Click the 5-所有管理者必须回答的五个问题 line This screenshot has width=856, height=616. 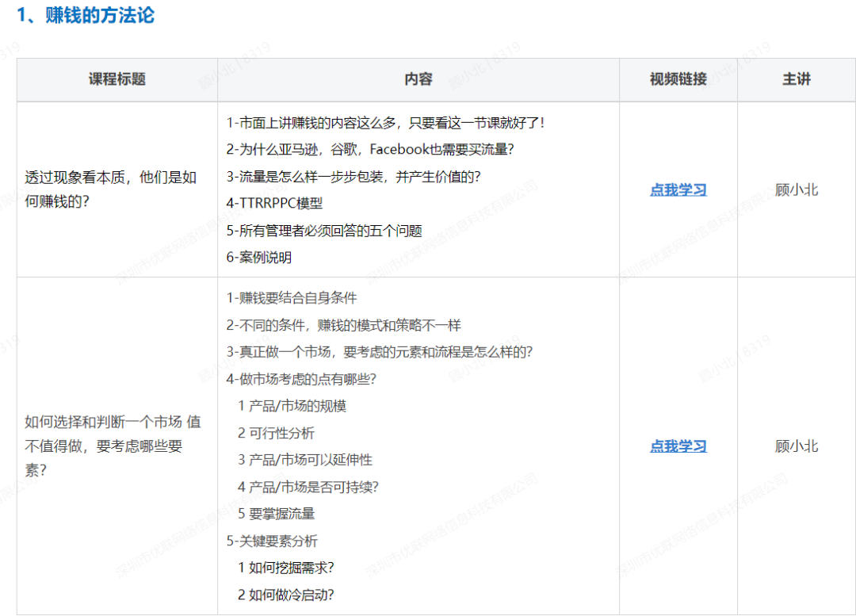click(324, 231)
